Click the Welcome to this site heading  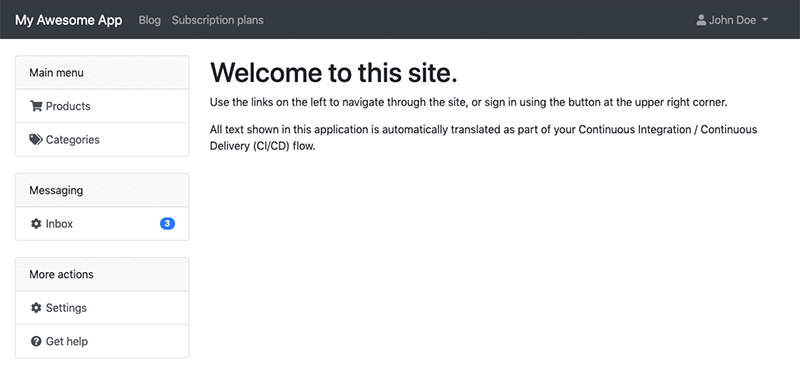334,72
